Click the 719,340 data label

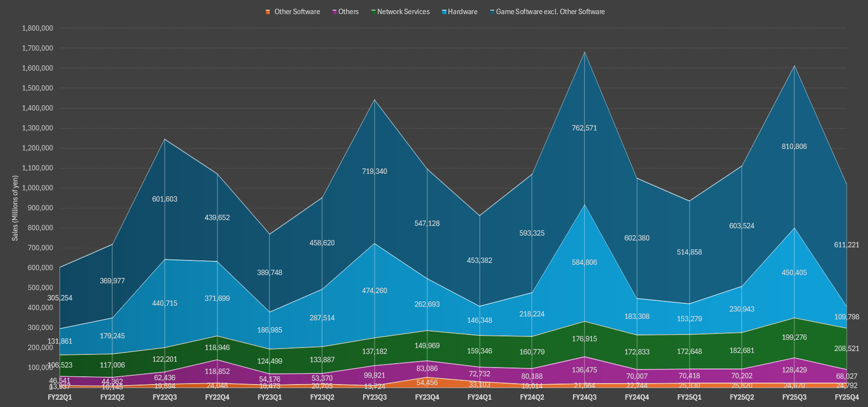375,171
